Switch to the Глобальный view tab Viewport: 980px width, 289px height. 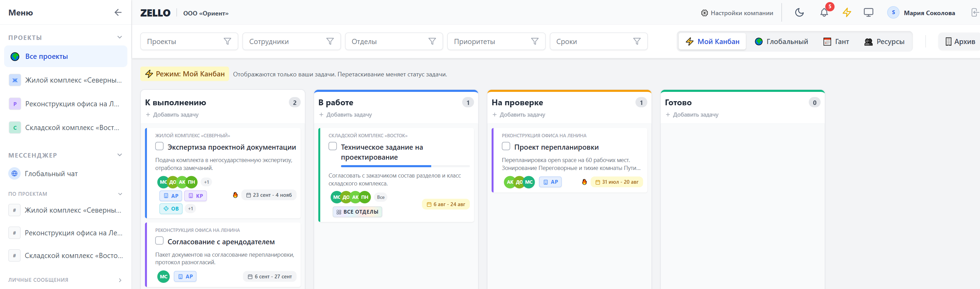tap(781, 42)
